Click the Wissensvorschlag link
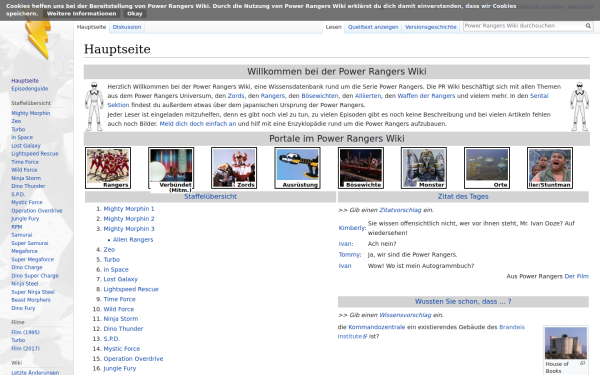The width and height of the screenshot is (600, 375). [x=405, y=315]
